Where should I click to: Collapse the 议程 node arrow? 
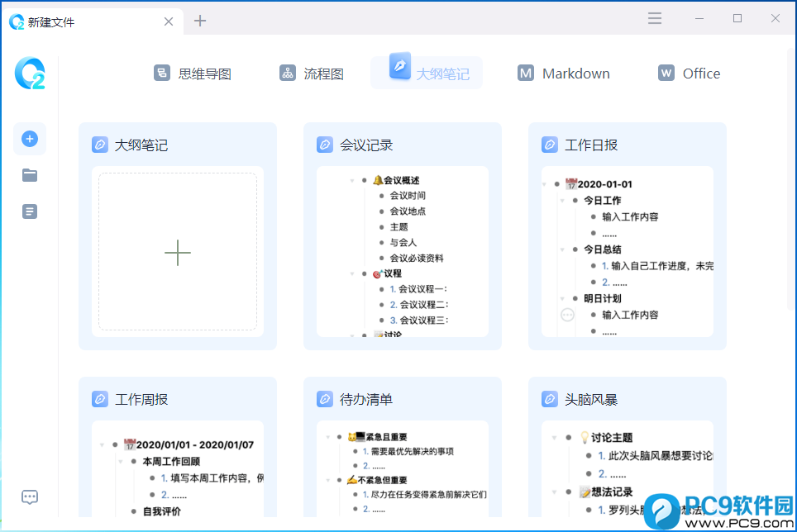tap(351, 274)
